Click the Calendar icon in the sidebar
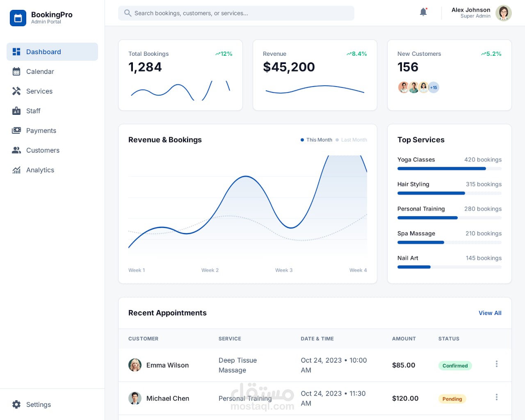 (x=16, y=71)
